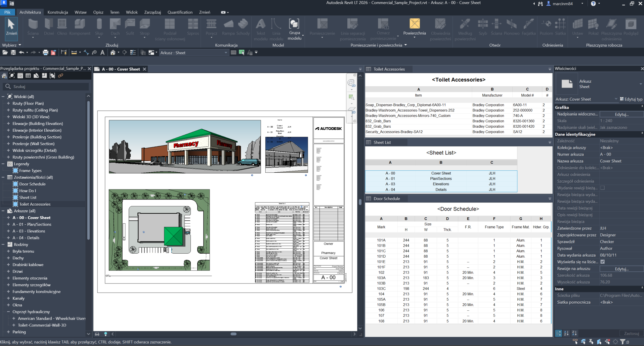Expand Elewacje (Building Elevation) node

point(8,124)
